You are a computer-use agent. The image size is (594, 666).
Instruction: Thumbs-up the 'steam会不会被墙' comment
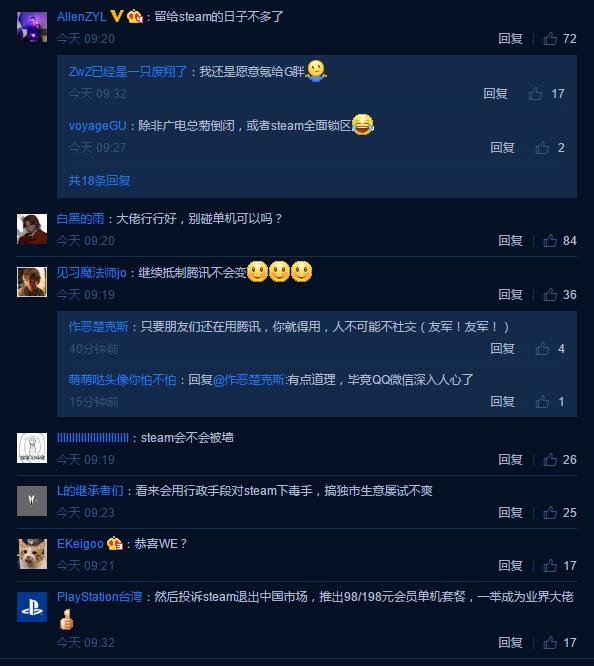550,460
